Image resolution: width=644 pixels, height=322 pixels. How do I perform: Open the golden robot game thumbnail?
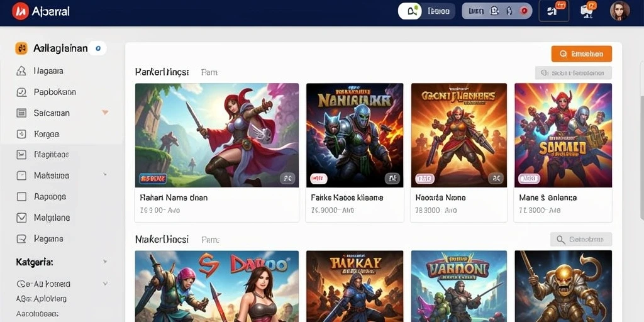[563, 286]
